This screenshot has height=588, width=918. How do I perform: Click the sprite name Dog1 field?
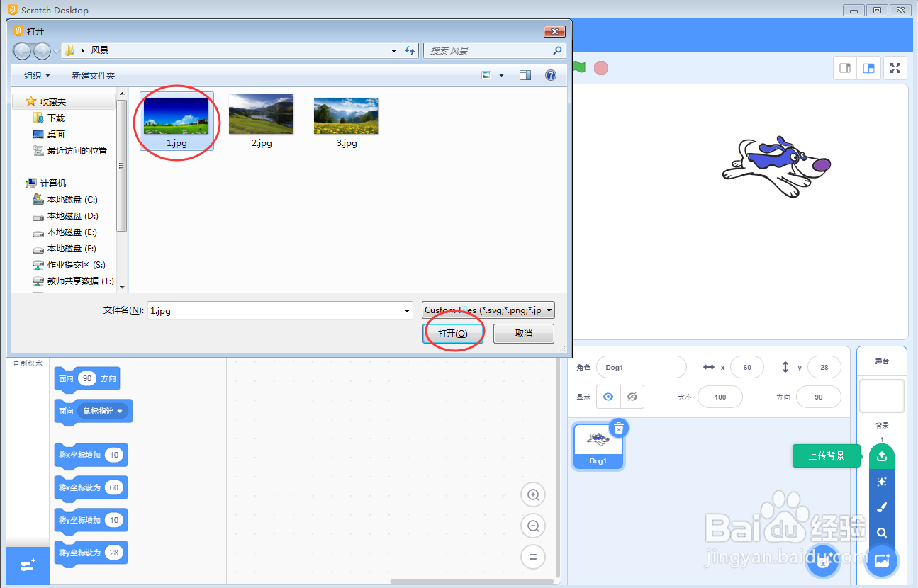coord(642,368)
